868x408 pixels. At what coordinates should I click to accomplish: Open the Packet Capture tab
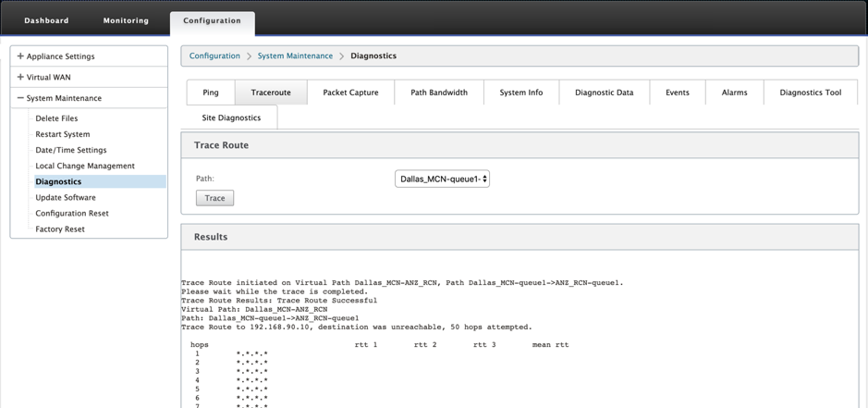tap(350, 93)
